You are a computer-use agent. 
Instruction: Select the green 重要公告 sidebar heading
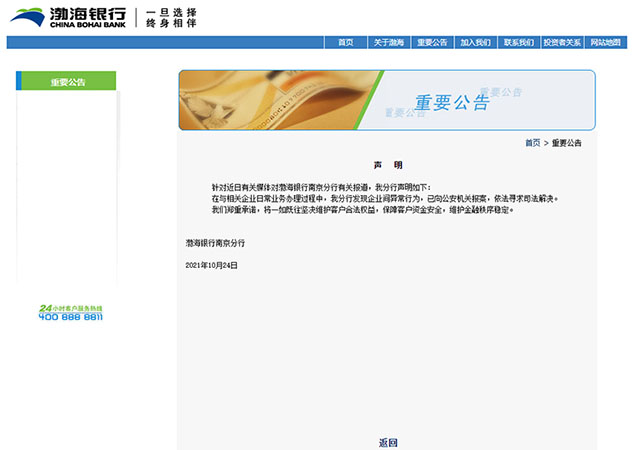66,81
